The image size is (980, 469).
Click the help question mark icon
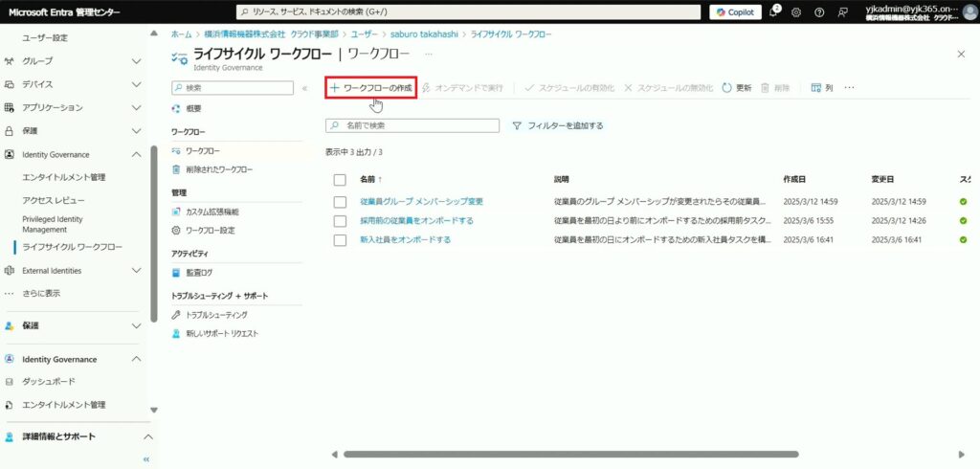(x=819, y=12)
